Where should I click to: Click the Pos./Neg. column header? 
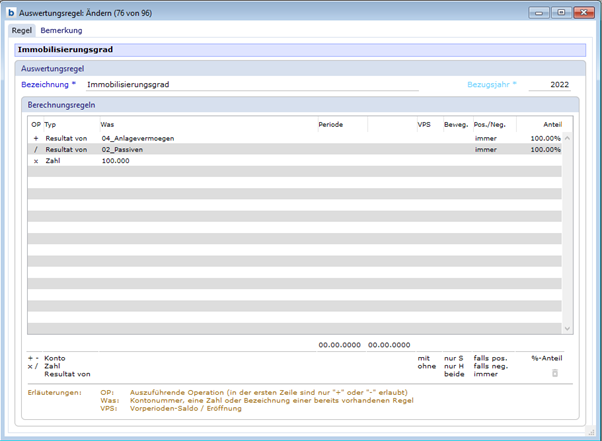point(491,124)
